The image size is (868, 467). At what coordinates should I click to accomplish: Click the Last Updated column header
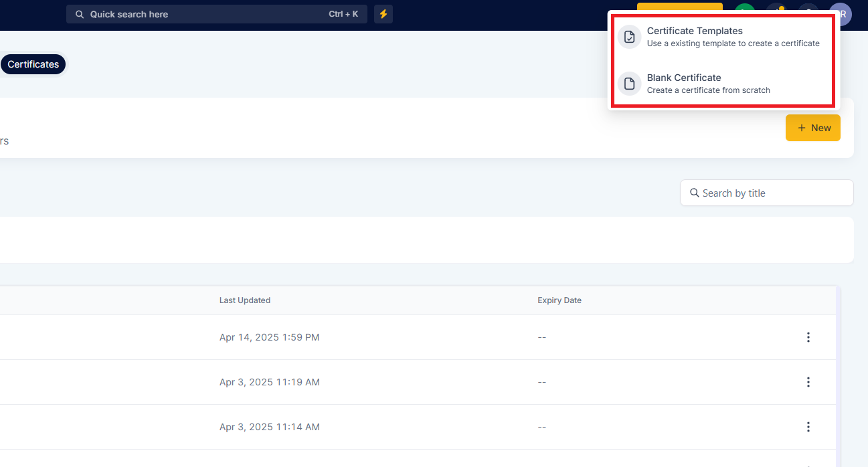[245, 300]
